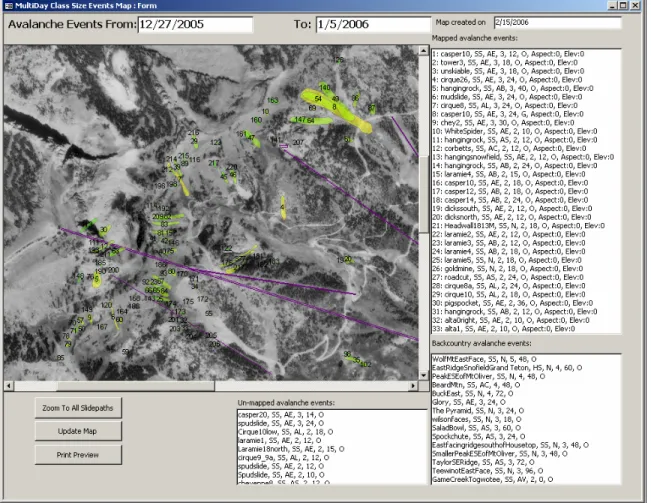
Task: Select backcountry event Glory
Action: point(469,402)
